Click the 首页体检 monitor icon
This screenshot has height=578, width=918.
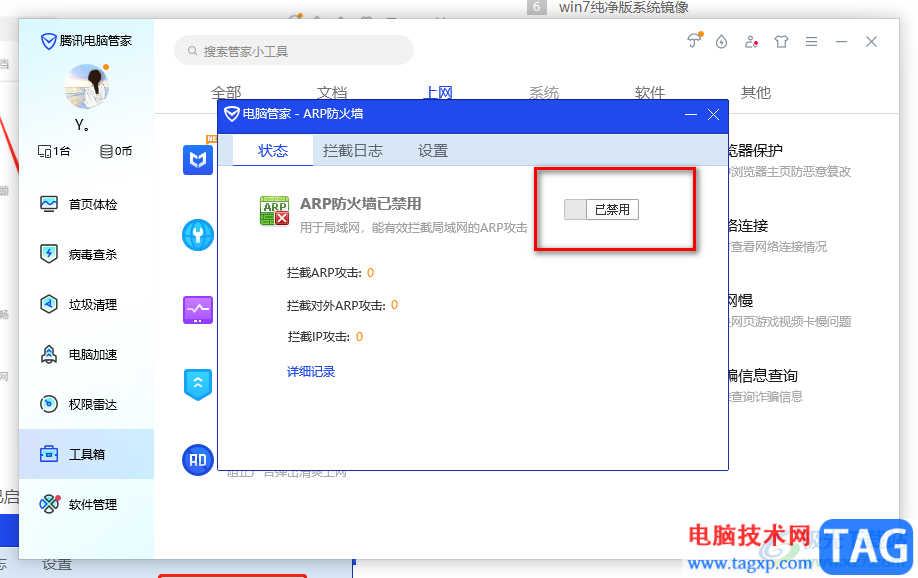(49, 204)
